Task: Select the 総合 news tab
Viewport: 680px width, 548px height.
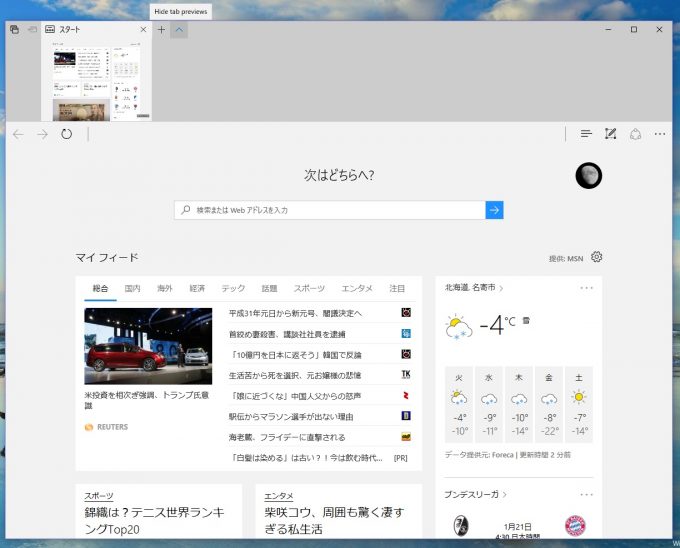Action: [x=100, y=288]
